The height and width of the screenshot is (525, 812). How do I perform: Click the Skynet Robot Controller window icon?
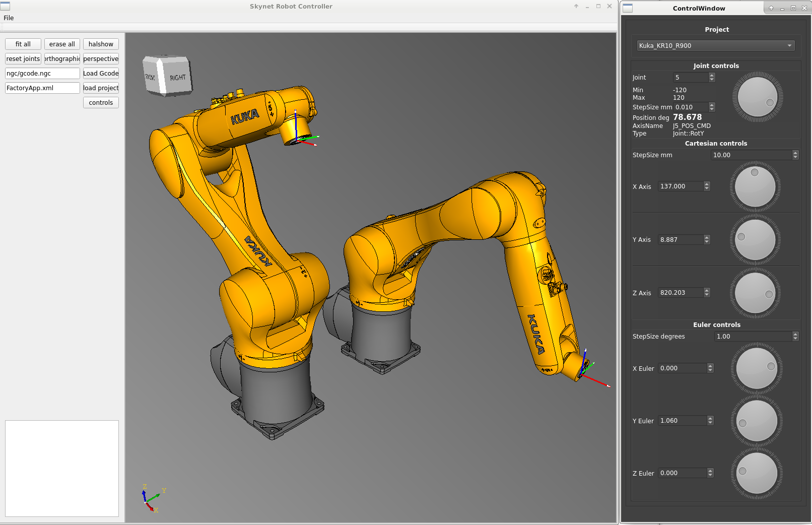[5, 6]
